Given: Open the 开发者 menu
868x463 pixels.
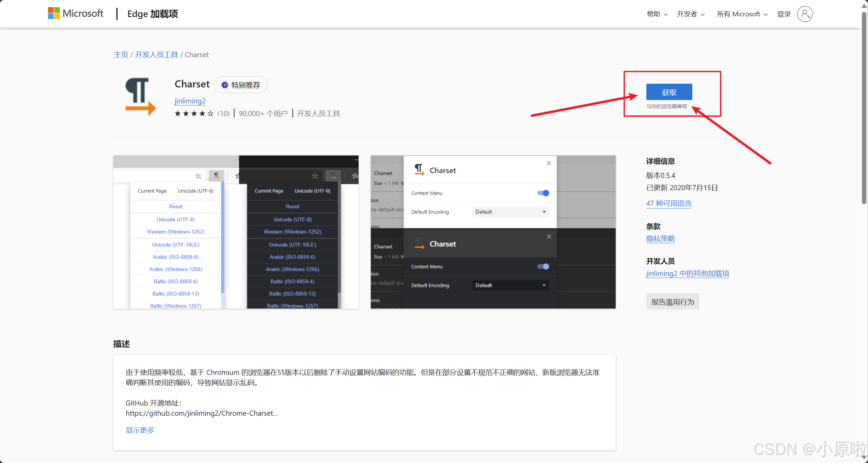Looking at the screenshot, I should pyautogui.click(x=691, y=14).
